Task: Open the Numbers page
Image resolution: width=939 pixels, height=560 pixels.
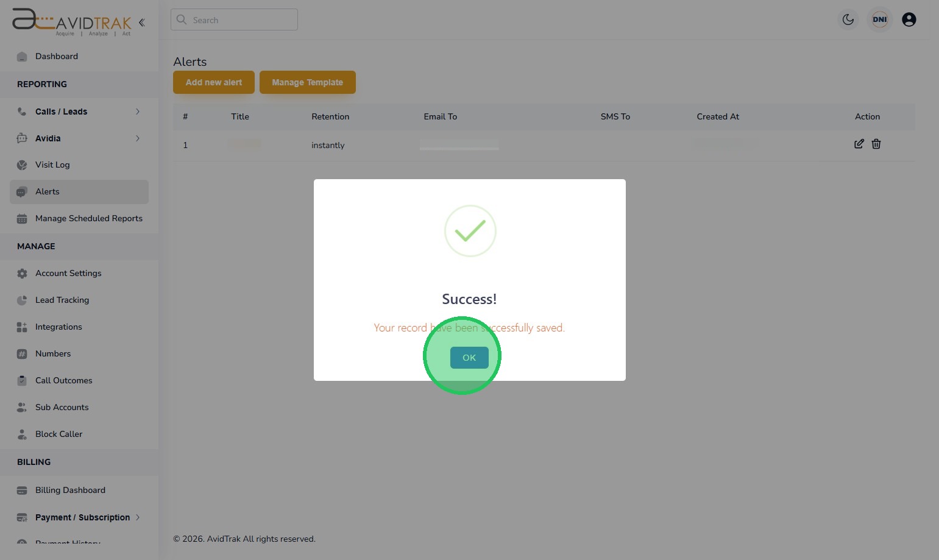Action: tap(53, 353)
